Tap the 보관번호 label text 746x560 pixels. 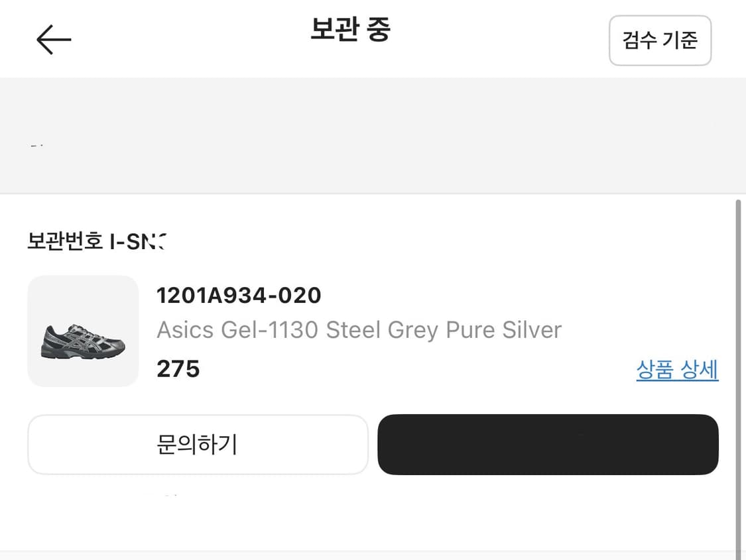point(65,241)
